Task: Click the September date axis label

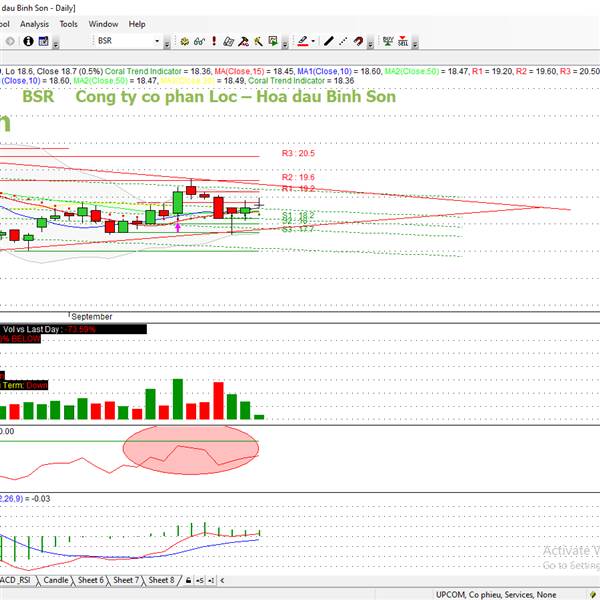Action: [91, 317]
